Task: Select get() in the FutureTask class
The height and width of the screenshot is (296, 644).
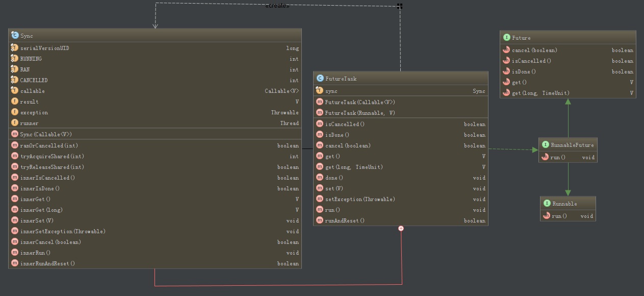Action: coord(401,156)
